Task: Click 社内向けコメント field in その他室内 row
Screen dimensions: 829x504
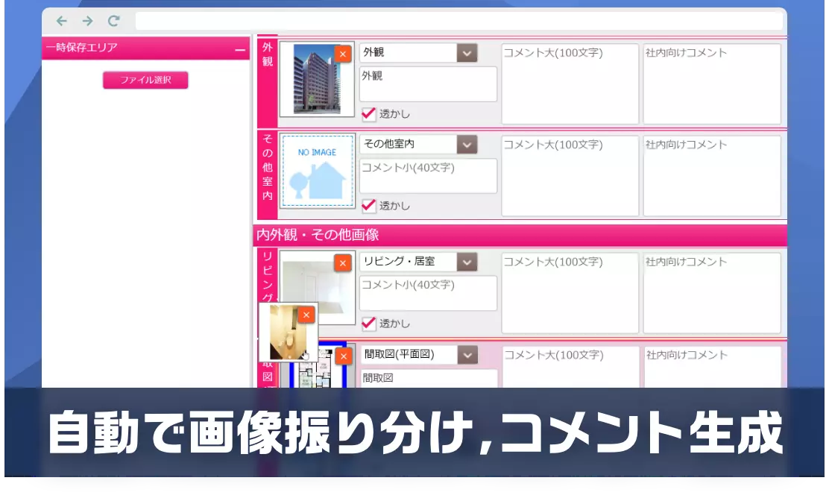Action: point(712,176)
